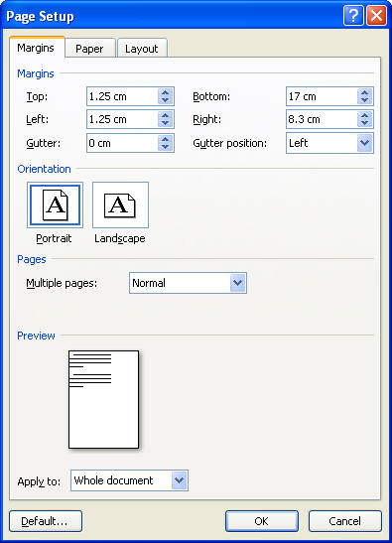Click the Cancel button
This screenshot has height=543, width=392.
coord(345,521)
